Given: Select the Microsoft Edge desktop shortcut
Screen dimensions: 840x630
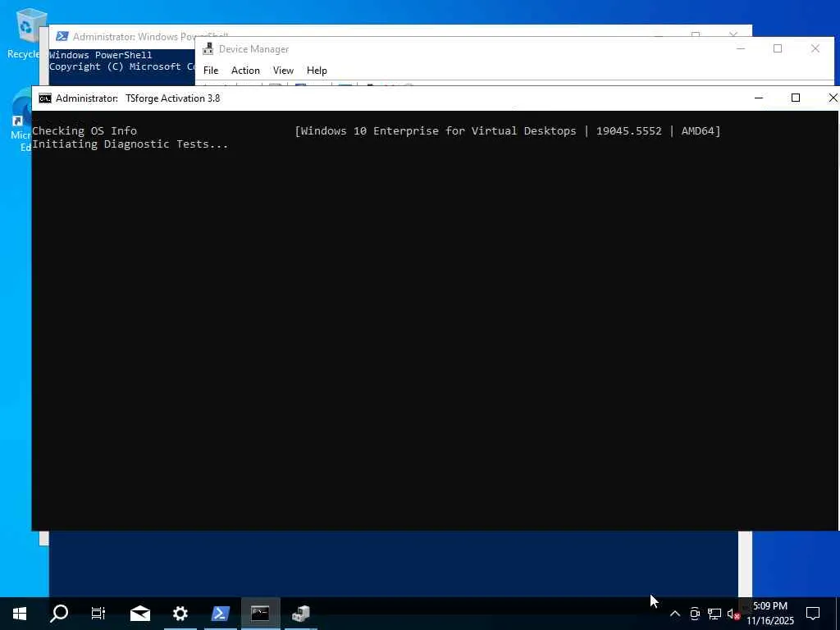Looking at the screenshot, I should click(21, 121).
